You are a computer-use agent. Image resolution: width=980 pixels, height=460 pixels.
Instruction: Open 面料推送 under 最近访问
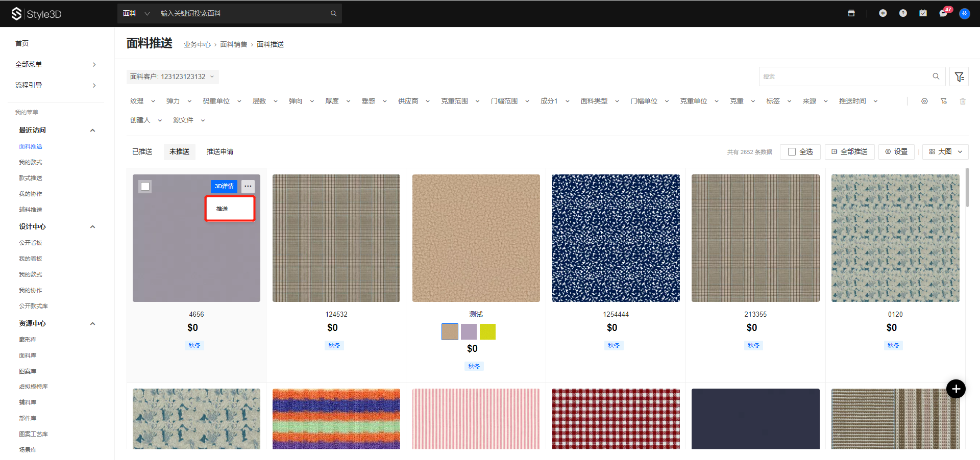tap(31, 146)
